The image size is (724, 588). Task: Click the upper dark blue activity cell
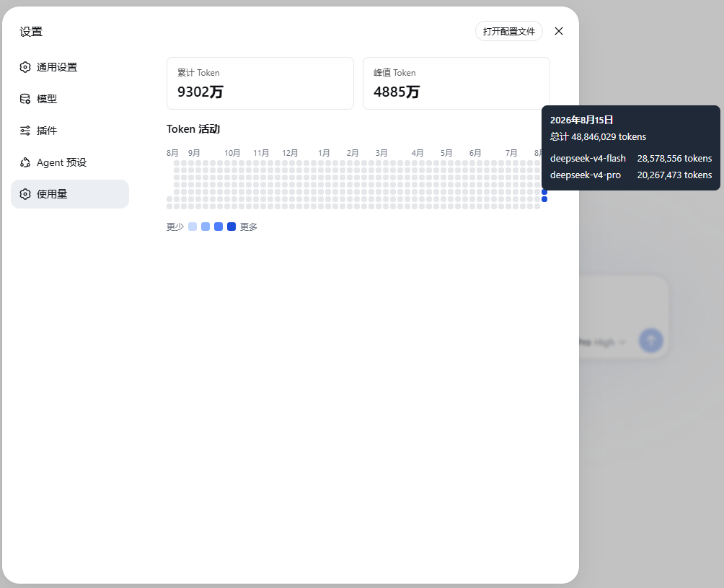[544, 192]
